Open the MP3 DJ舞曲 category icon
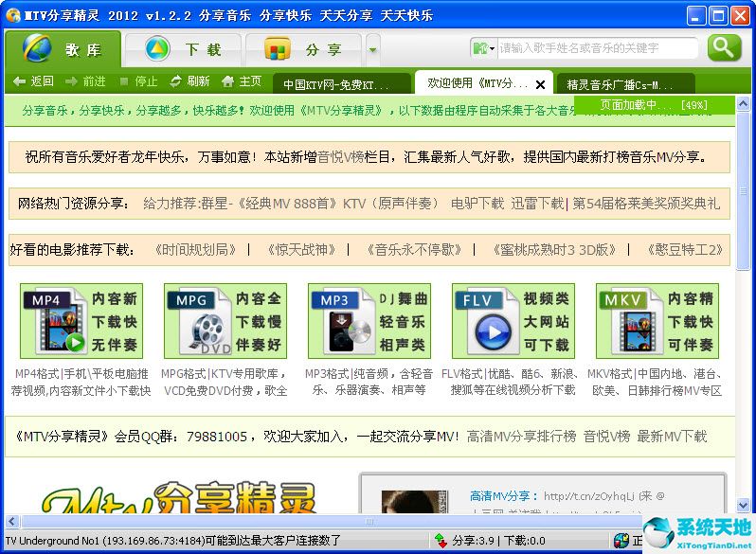Viewport: 756px width, 554px height. click(x=369, y=321)
